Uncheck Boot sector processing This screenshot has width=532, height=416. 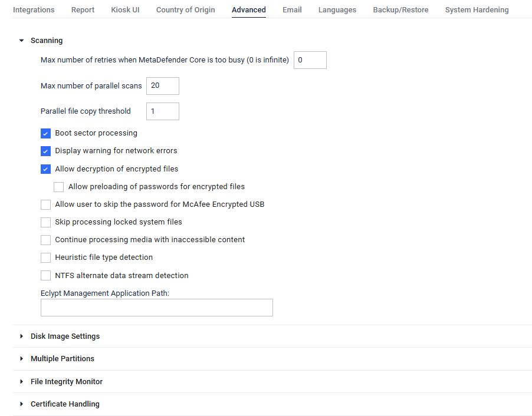[45, 133]
